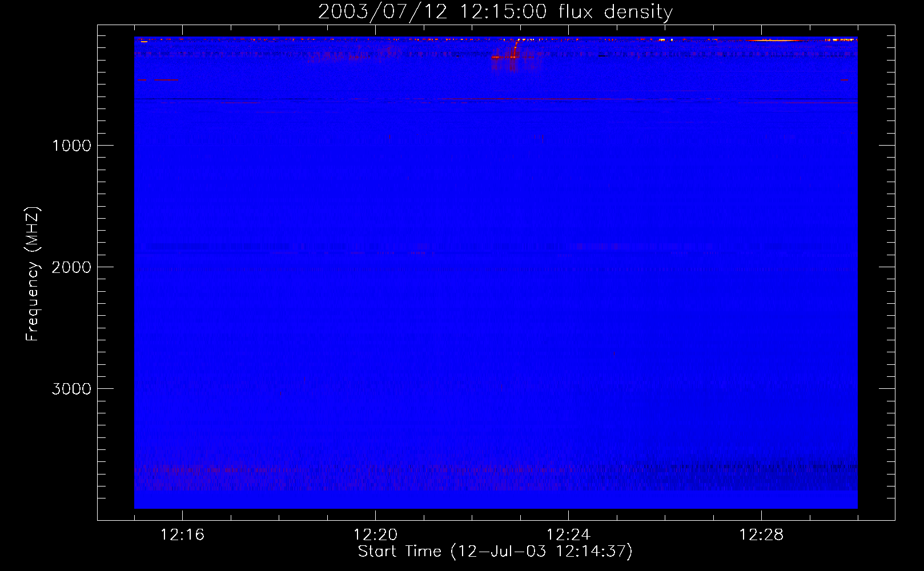The height and width of the screenshot is (571, 924).
Task: Click the "Frequency (MHZ)" axis label
Action: [x=33, y=274]
